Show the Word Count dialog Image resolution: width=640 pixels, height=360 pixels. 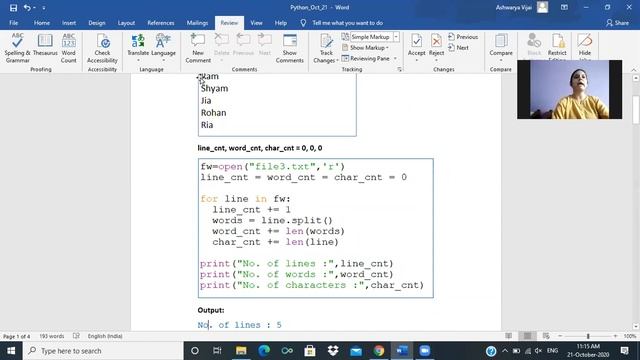pos(69,48)
